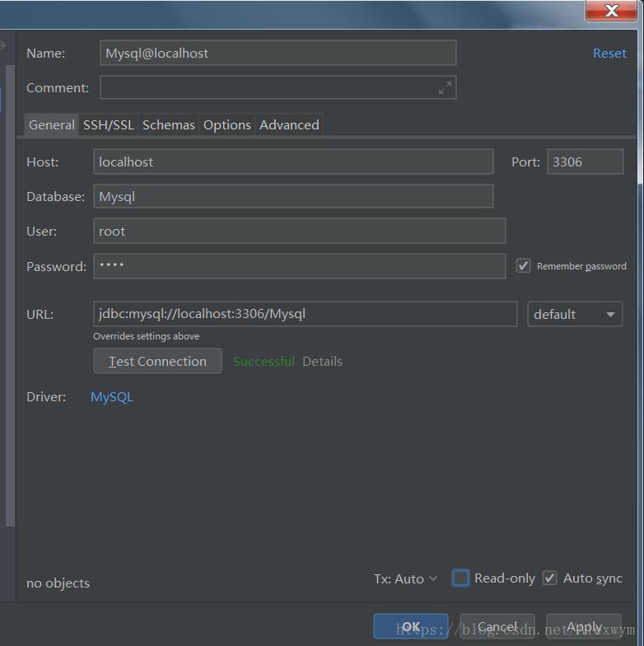Image resolution: width=644 pixels, height=646 pixels.
Task: Switch to the SSH/SSL tab
Action: point(109,125)
